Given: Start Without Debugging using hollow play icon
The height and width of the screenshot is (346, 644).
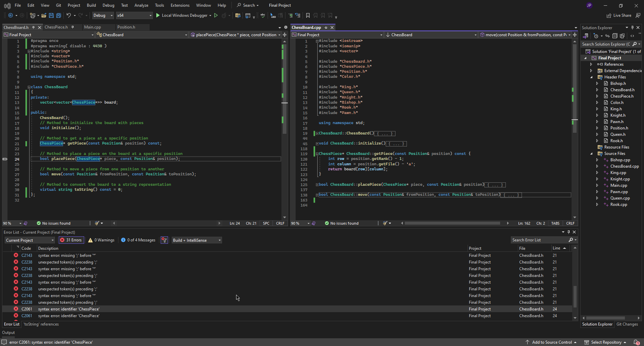Looking at the screenshot, I should tap(216, 15).
